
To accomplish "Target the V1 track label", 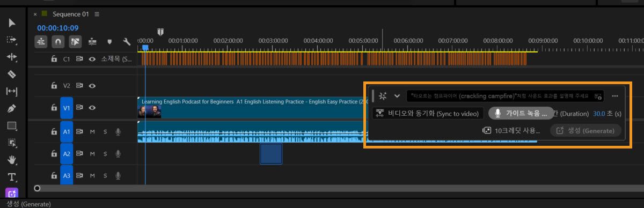I will [67, 108].
